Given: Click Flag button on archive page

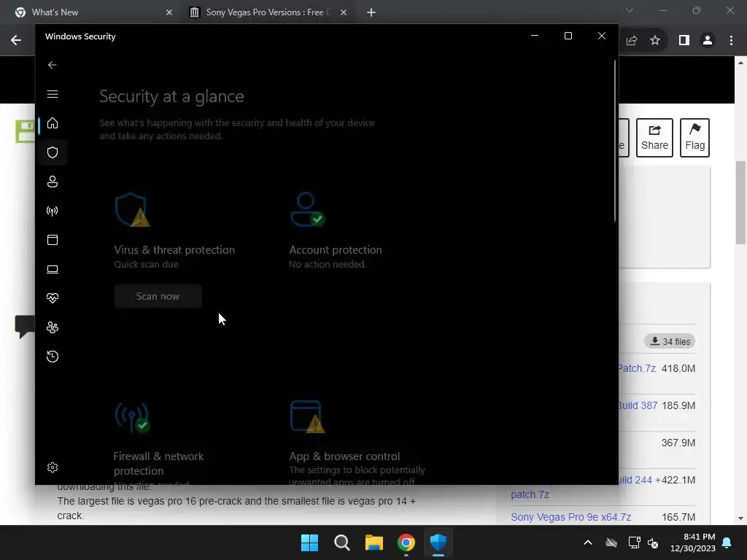Looking at the screenshot, I should pos(694,138).
